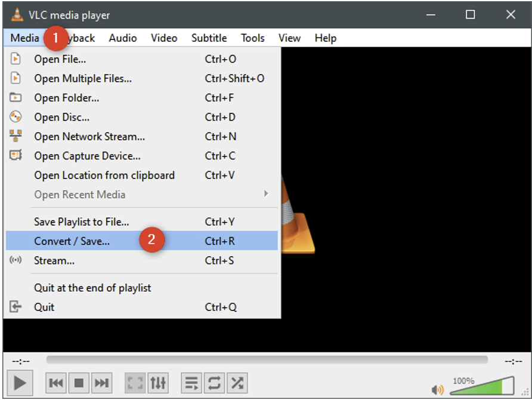The height and width of the screenshot is (400, 532).
Task: Click the Open File menu icon
Action: pos(16,59)
